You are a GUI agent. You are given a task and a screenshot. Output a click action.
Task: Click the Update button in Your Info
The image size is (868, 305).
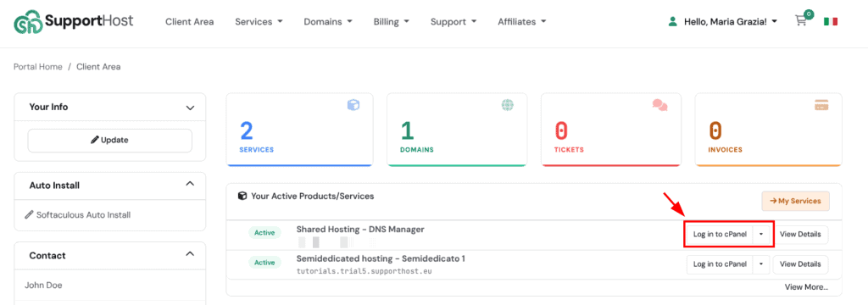pyautogui.click(x=109, y=141)
